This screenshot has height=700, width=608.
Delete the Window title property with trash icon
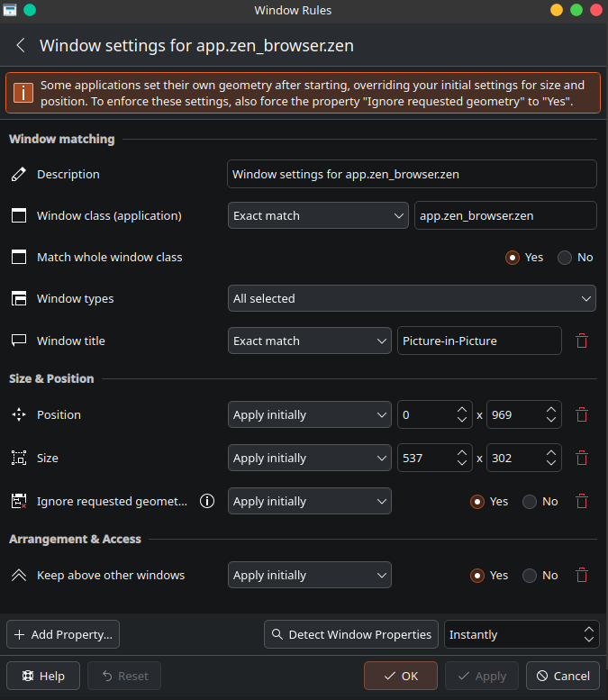(x=582, y=341)
